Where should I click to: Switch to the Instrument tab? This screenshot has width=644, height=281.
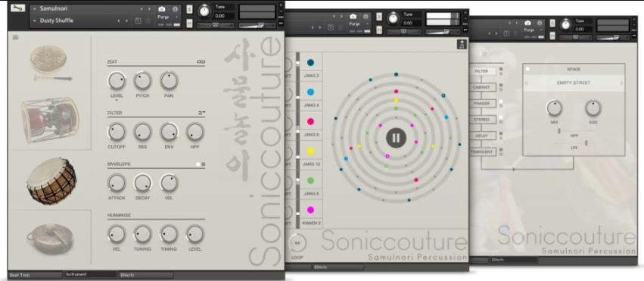point(90,274)
